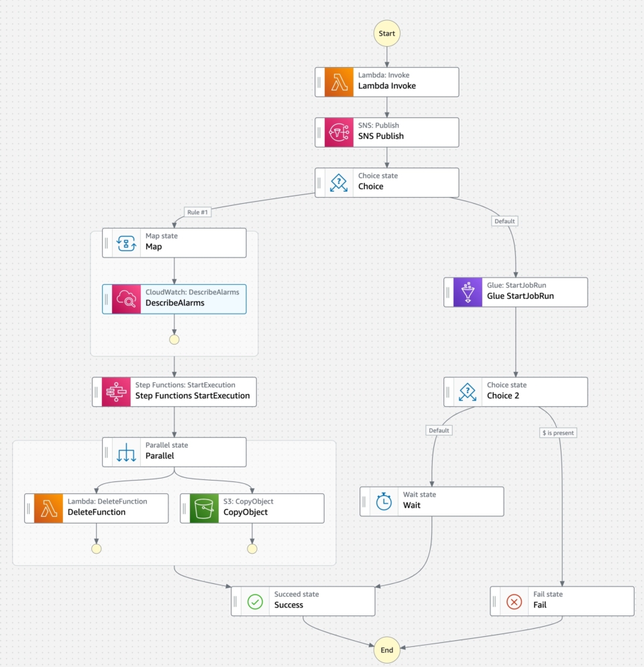
Task: Select the "Glue StartJobRun" state name text
Action: point(520,296)
